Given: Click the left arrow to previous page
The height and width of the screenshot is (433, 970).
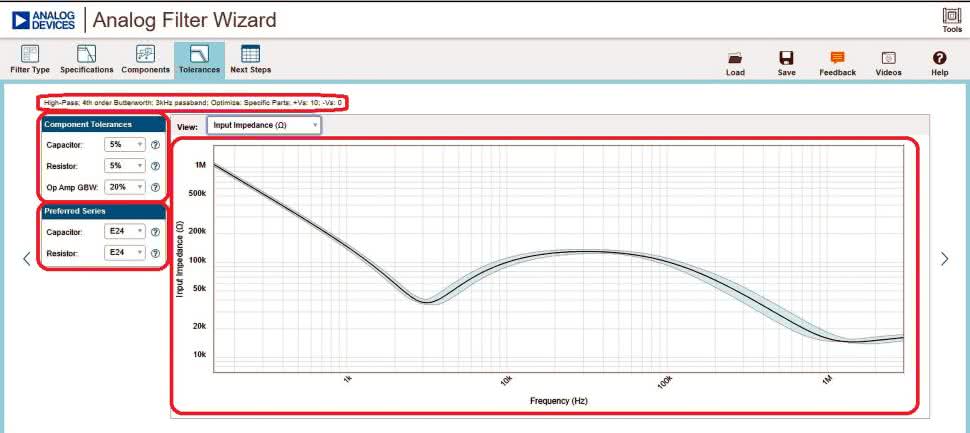Looking at the screenshot, I should (26, 259).
